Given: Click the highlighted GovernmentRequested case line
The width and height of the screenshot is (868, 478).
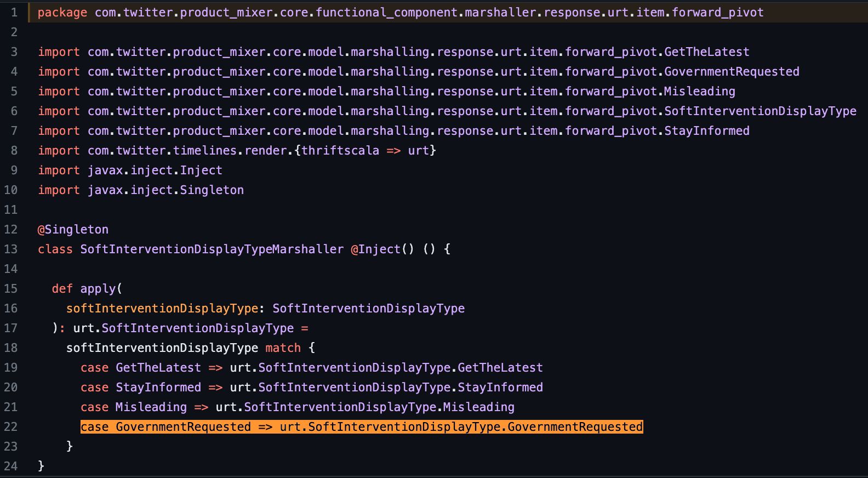Looking at the screenshot, I should (361, 427).
